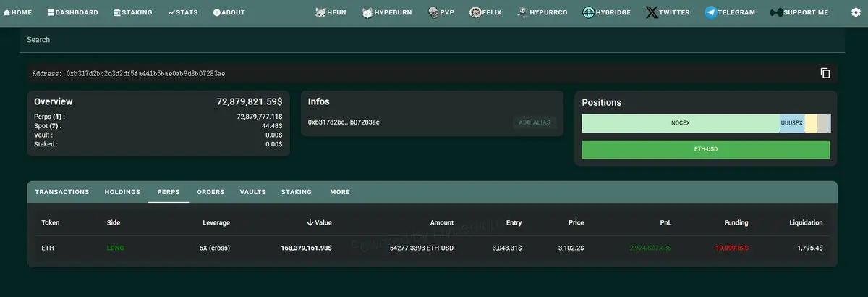Click the 1,795.4$ liquidation price cell

(809, 248)
